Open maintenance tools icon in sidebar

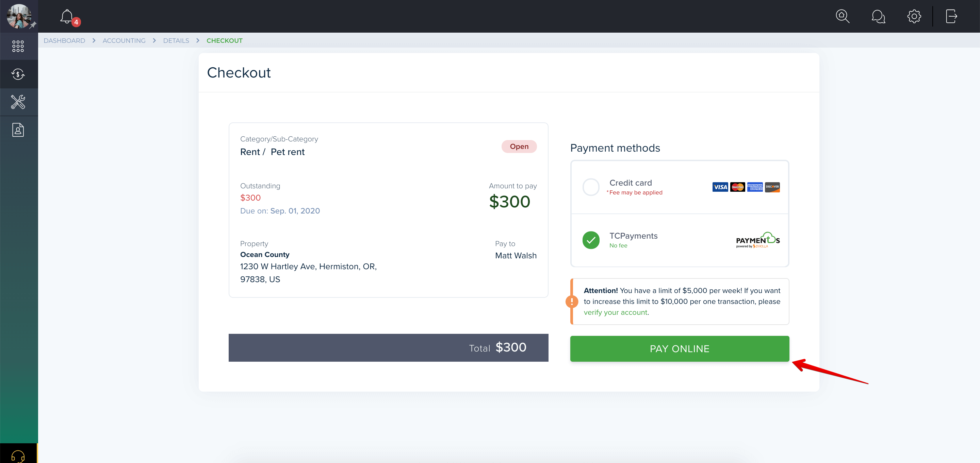point(18,102)
